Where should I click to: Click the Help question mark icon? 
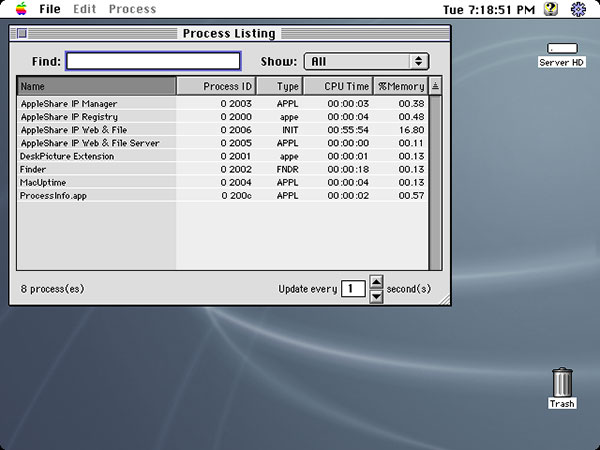[550, 9]
